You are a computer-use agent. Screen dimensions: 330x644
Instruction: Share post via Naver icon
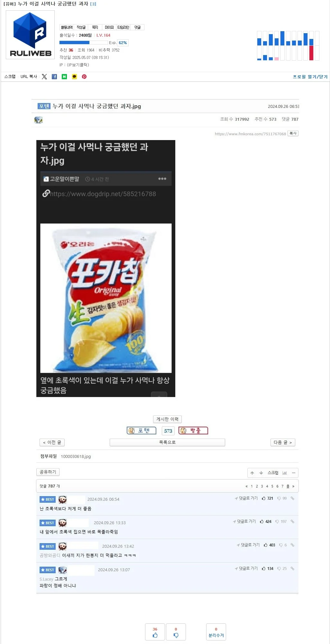64,77
